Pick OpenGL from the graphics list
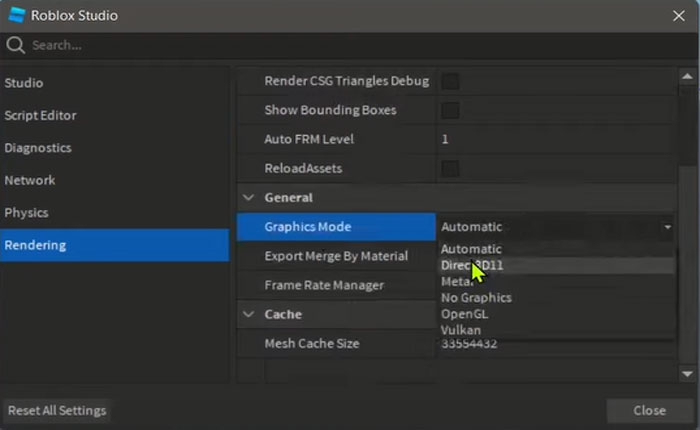This screenshot has width=700, height=430. click(556, 314)
